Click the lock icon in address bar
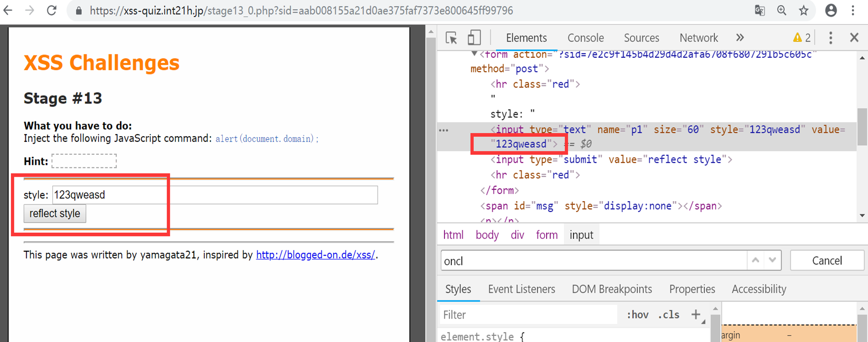This screenshot has width=868, height=342. point(79,11)
